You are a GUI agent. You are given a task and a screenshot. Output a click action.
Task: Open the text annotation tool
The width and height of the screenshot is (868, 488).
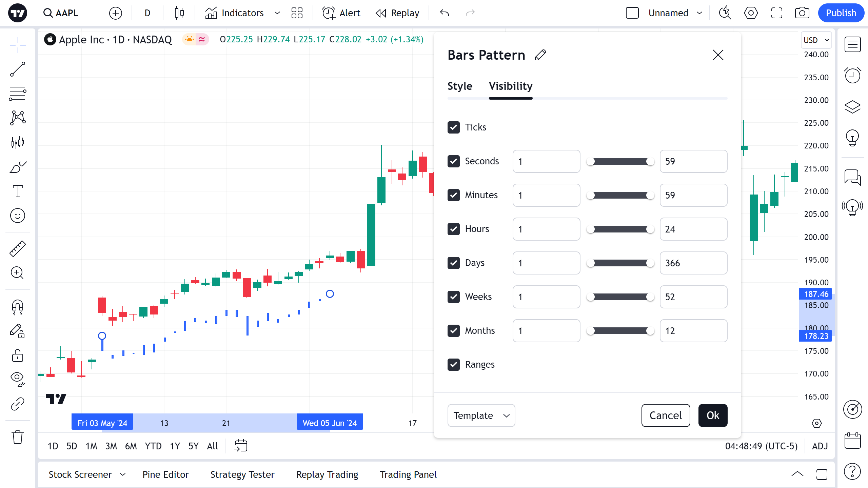18,191
